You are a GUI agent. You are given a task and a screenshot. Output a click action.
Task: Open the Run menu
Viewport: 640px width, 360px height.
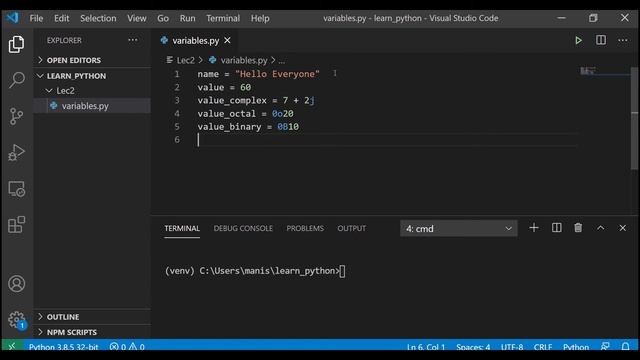click(187, 18)
